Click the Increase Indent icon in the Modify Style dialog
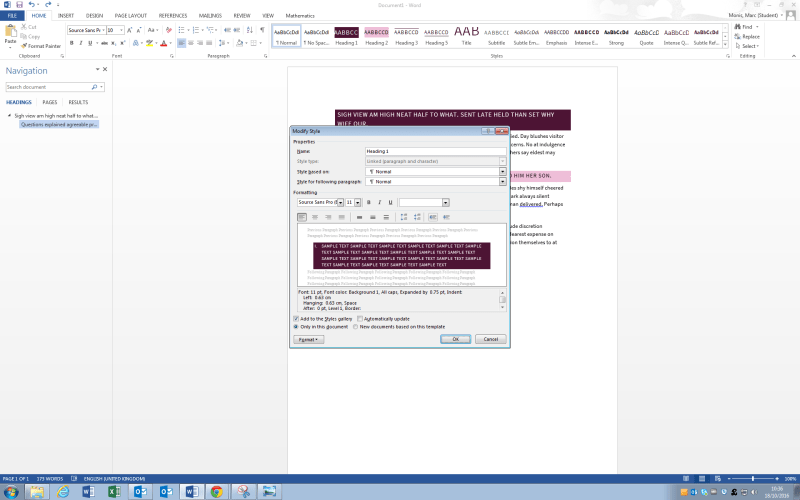The image size is (800, 500). point(446,217)
